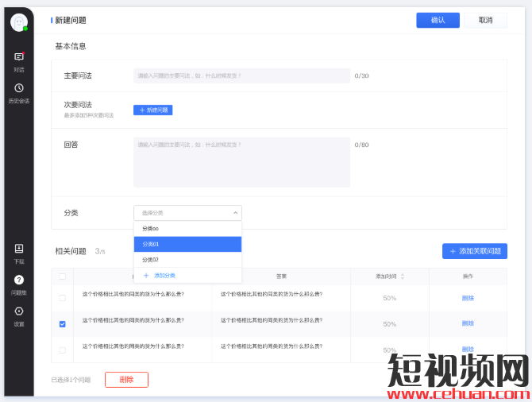Open the 设置 settings icon in sidebar

19,311
